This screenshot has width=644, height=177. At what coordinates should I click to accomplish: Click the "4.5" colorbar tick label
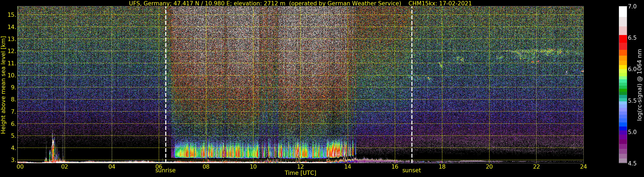click(632, 163)
